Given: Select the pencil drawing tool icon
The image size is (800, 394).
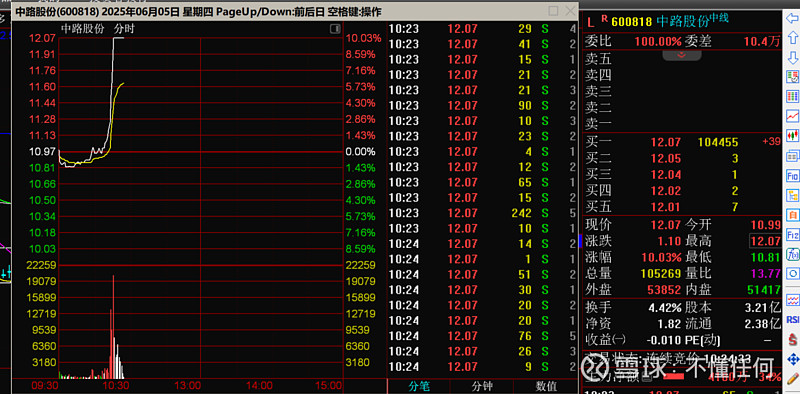Looking at the screenshot, I should 792,379.
